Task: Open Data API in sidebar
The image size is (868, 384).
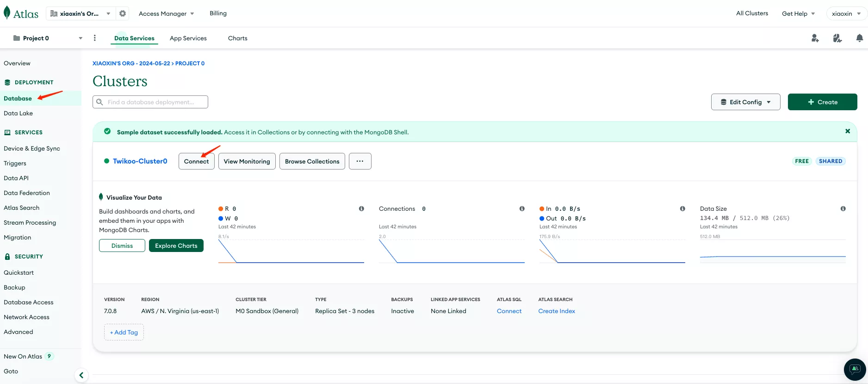Action: (x=16, y=178)
